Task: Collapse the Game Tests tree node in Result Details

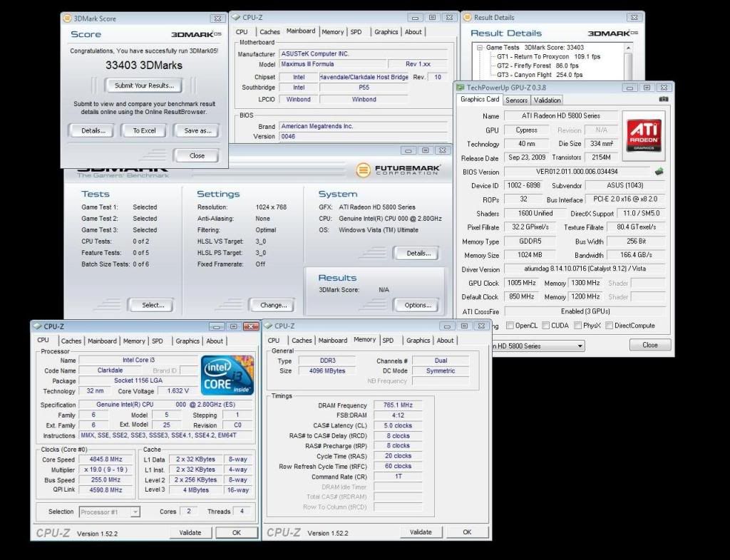Action: coord(480,48)
